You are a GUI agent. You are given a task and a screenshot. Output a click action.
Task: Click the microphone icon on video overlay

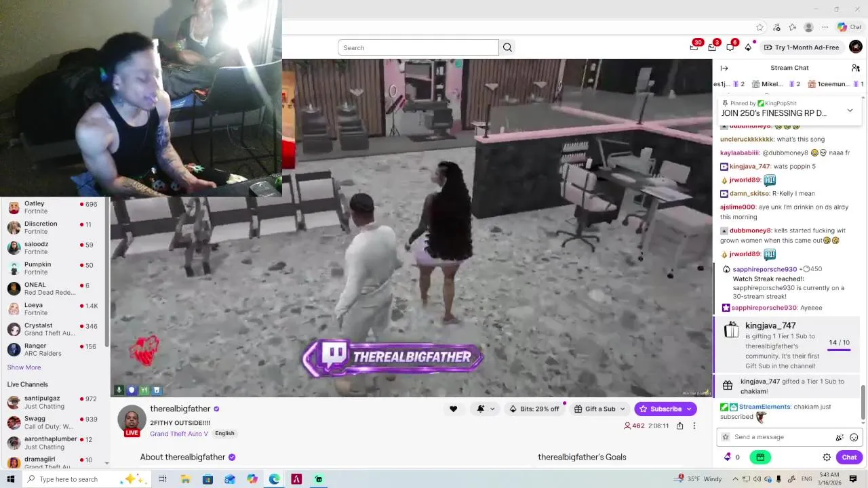119,390
